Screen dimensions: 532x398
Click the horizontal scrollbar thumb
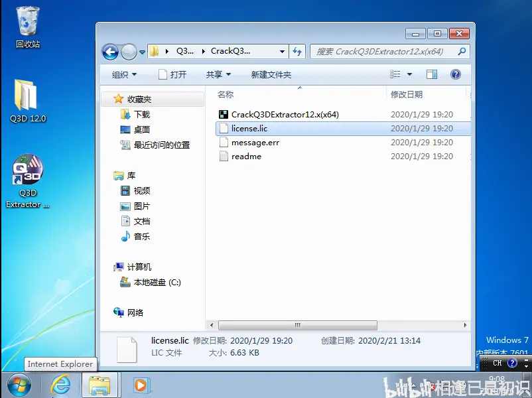pyautogui.click(x=298, y=325)
